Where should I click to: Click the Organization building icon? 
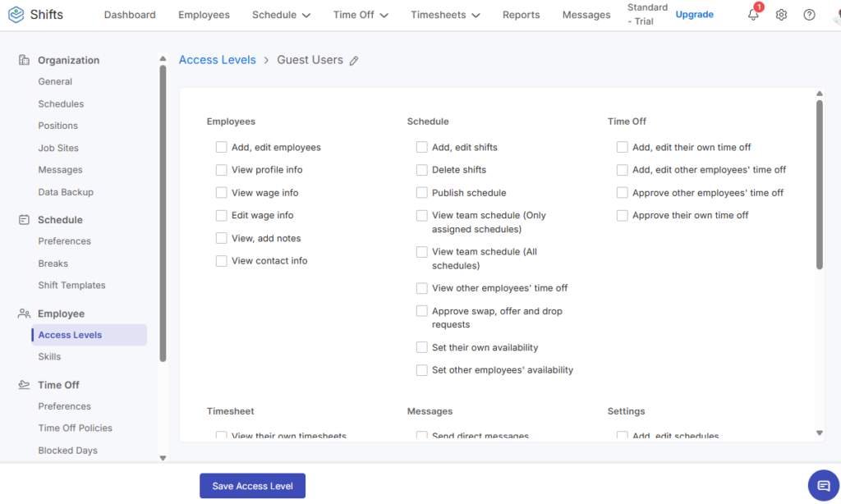pyautogui.click(x=24, y=60)
